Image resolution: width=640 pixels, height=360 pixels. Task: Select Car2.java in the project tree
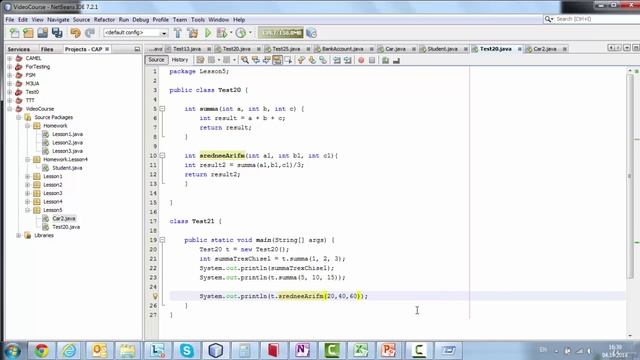pos(64,219)
